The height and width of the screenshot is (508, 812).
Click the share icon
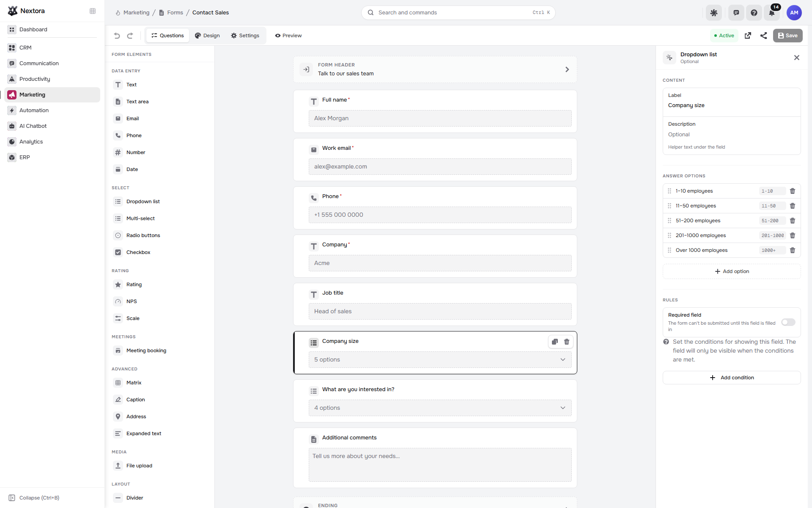pyautogui.click(x=763, y=36)
